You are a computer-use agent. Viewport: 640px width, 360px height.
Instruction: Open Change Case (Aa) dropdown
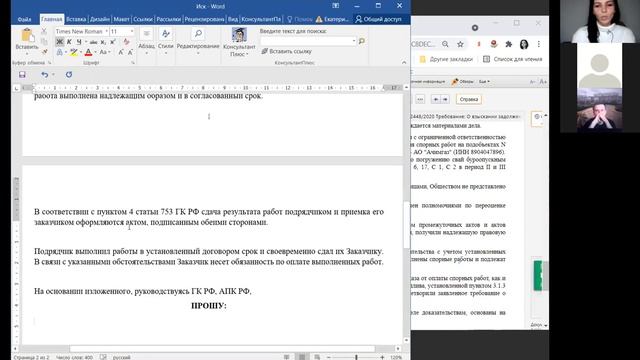pyautogui.click(x=104, y=52)
